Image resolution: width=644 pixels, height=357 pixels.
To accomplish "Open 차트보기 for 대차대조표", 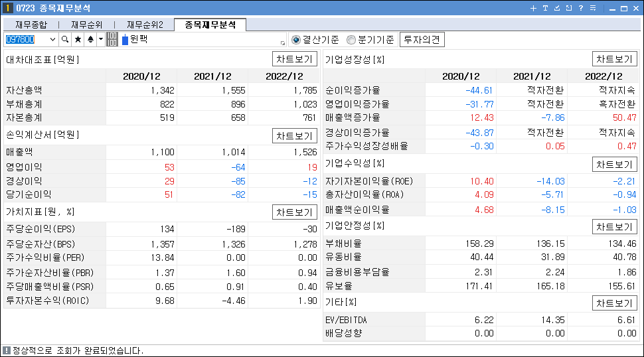I will pos(295,59).
